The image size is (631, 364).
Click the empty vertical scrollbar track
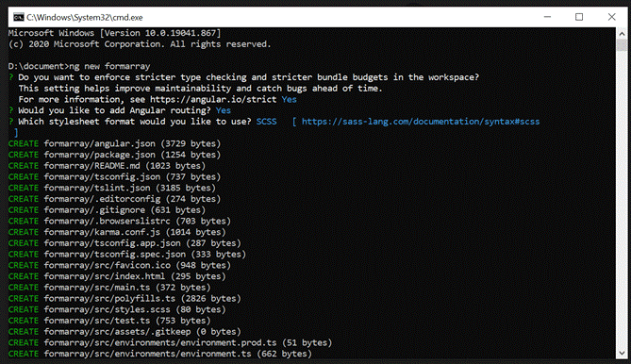click(x=622, y=199)
